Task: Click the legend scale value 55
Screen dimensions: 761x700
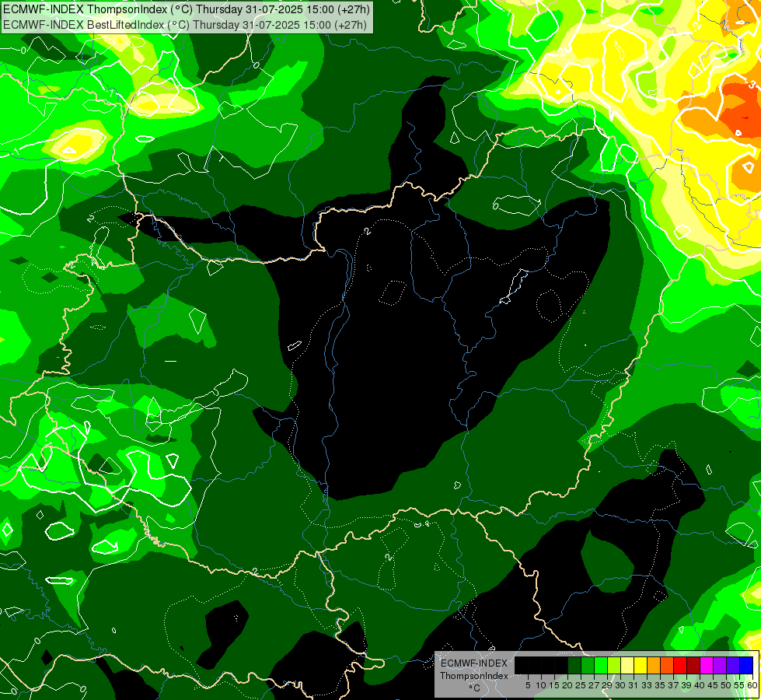Action: point(739,685)
